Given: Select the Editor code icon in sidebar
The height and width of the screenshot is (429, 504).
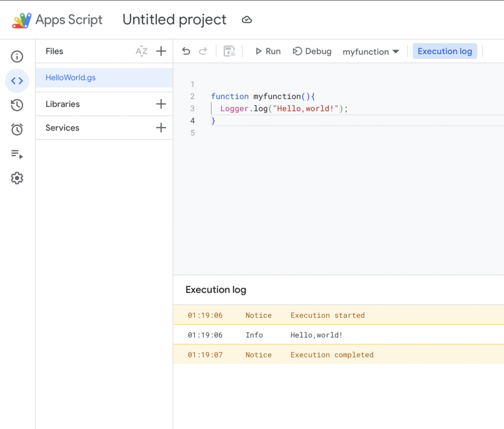Looking at the screenshot, I should click(17, 81).
